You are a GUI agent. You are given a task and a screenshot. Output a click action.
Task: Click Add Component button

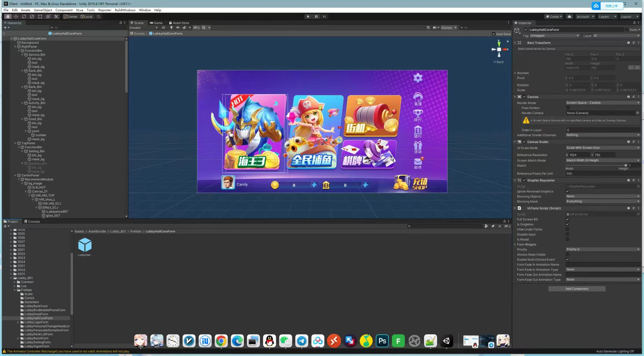576,288
